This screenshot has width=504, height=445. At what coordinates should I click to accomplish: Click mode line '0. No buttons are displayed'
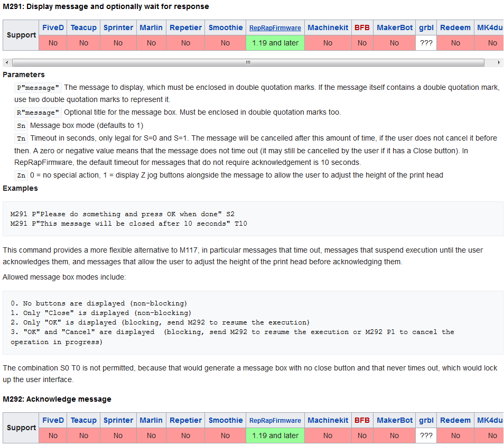pos(99,303)
